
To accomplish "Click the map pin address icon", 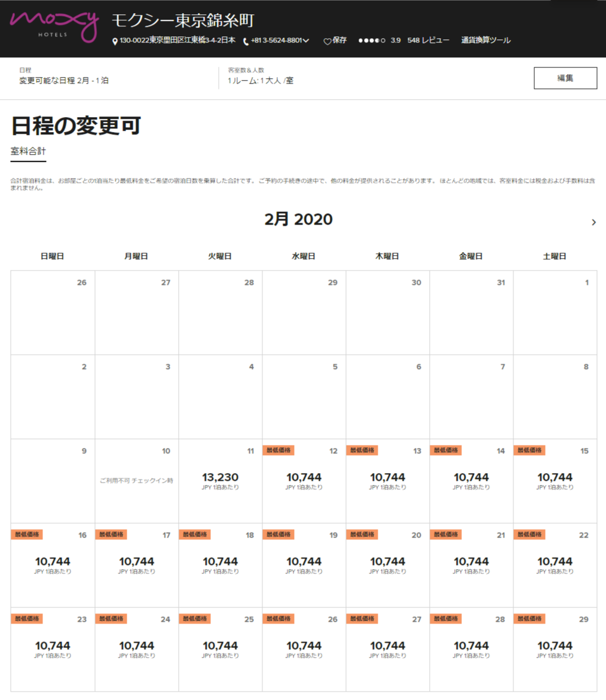I will point(115,41).
